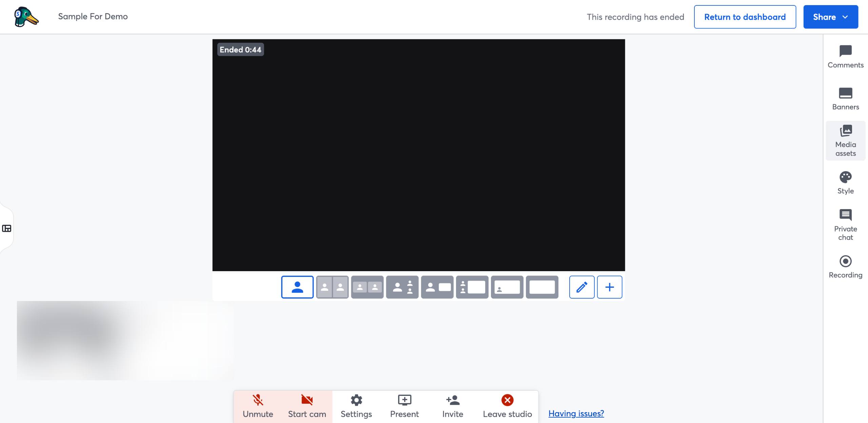Viewport: 868px width, 423px height.
Task: Unmute the microphone
Action: [x=258, y=406]
